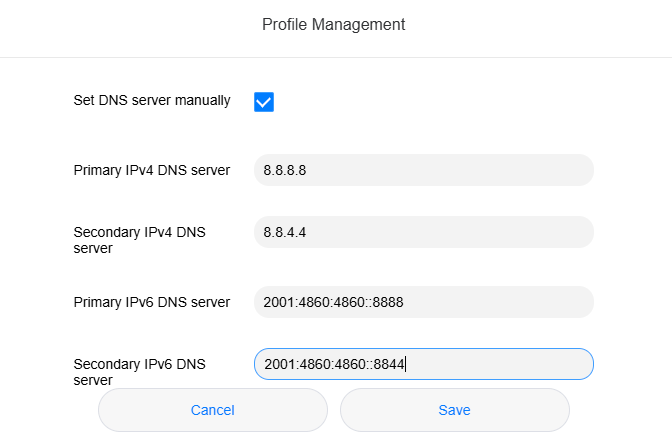The height and width of the screenshot is (442, 672).
Task: Click the 2001:4860:4860::8844 address text
Action: tap(334, 364)
